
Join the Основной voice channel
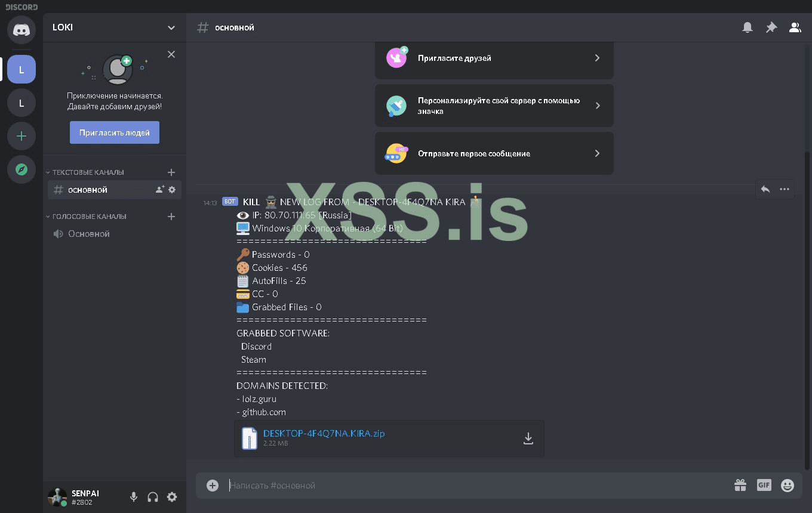(x=115, y=234)
